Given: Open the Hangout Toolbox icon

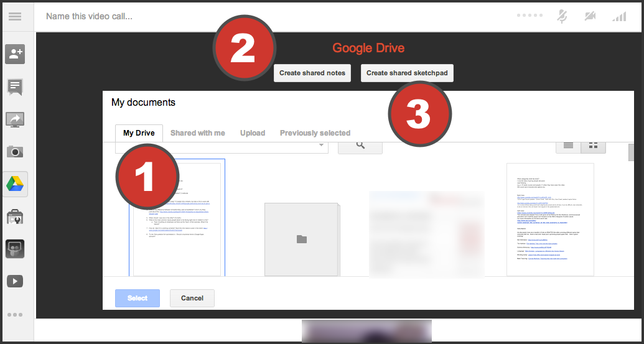Looking at the screenshot, I should 15,216.
